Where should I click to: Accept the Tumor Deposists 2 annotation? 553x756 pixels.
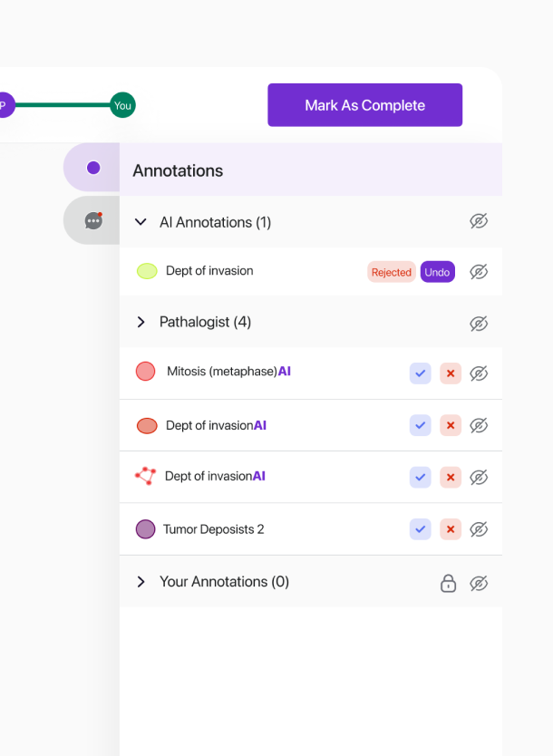[421, 529]
